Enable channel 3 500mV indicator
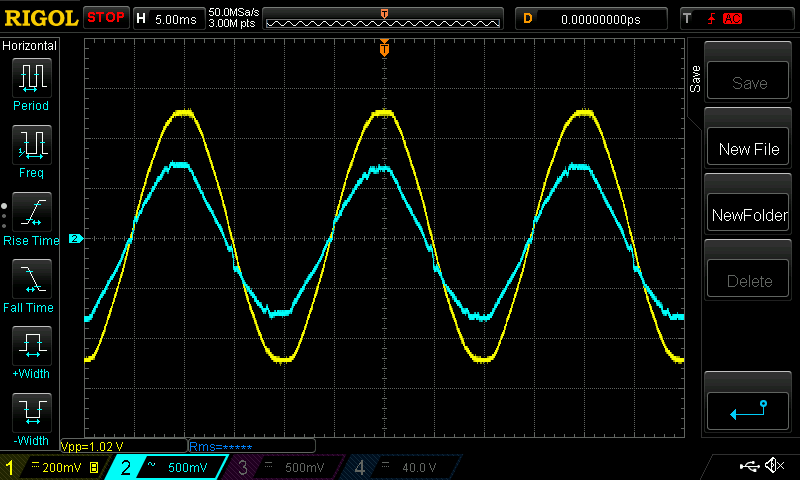 (x=285, y=467)
